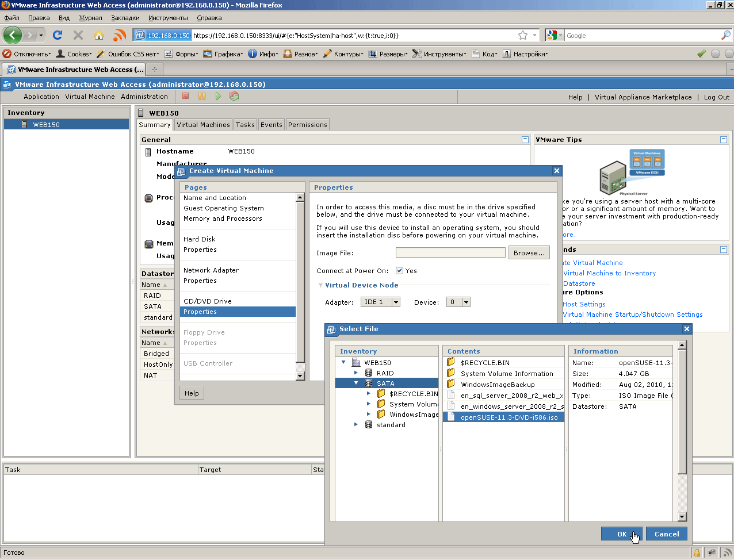Screen dimensions: 734x560
Task: Confirm file selection with OK
Action: (x=622, y=534)
